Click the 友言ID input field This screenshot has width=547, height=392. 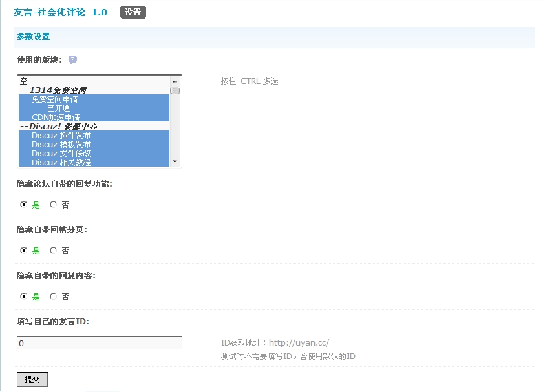(x=99, y=342)
